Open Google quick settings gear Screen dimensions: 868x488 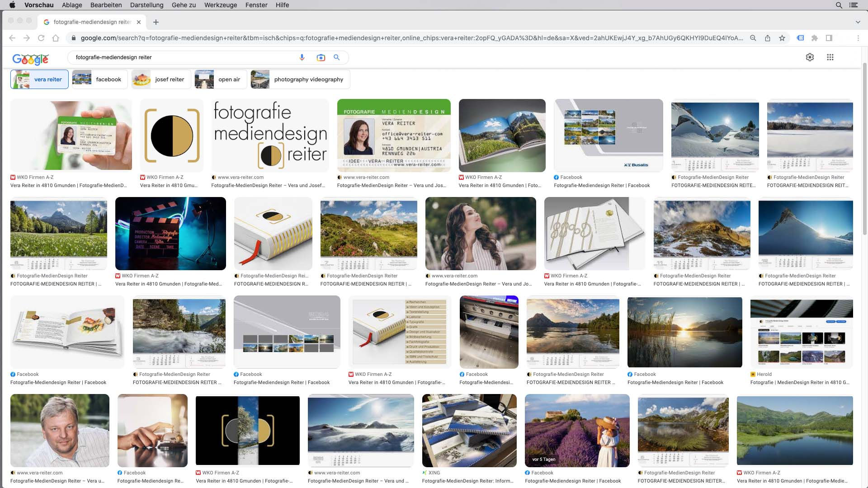tap(810, 57)
